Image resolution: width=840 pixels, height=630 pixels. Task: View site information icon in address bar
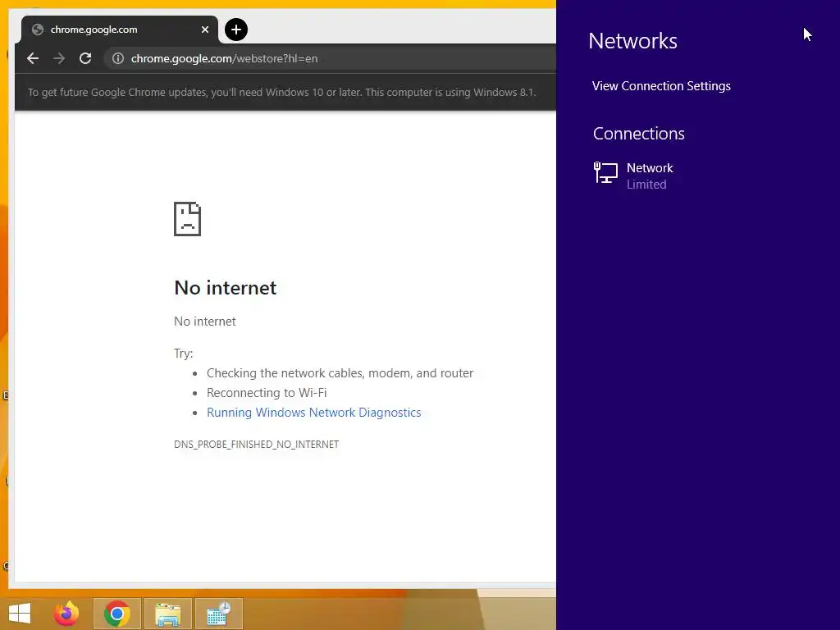[118, 58]
